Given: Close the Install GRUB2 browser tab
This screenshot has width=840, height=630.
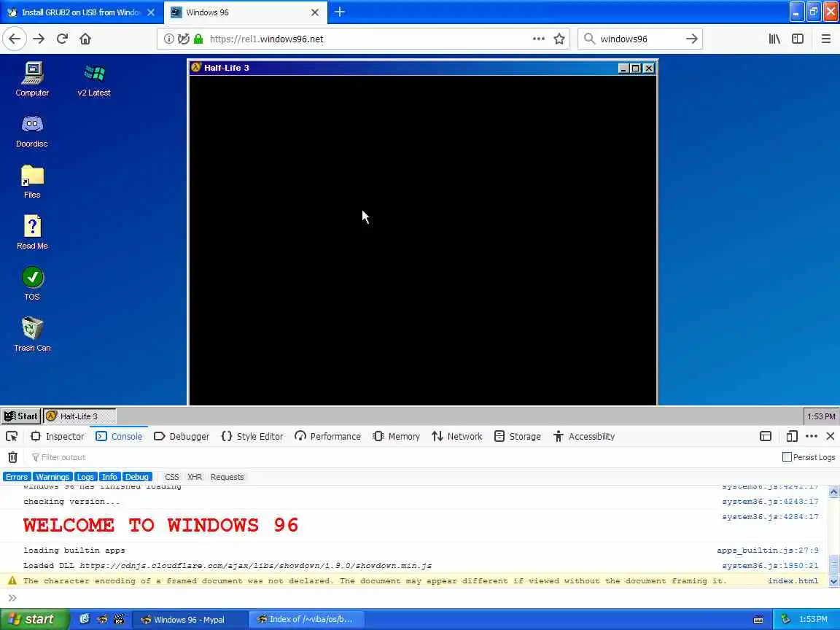Looking at the screenshot, I should point(151,12).
